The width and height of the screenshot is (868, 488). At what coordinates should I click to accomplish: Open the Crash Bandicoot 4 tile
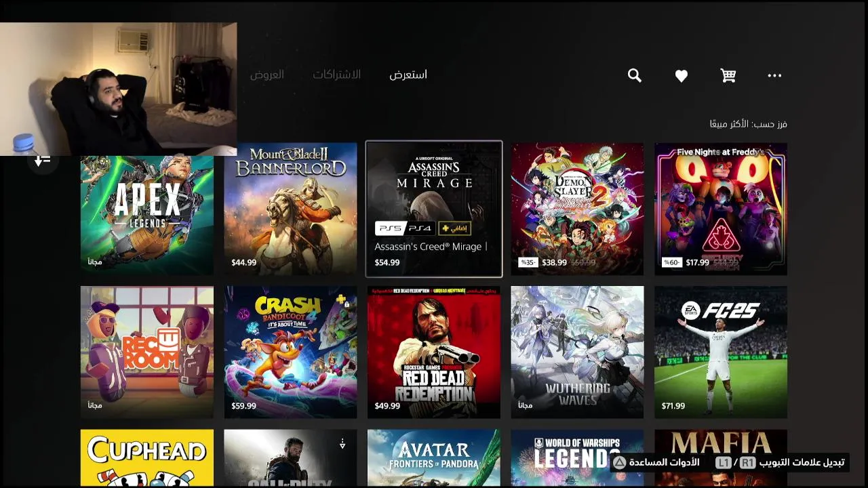pos(290,352)
